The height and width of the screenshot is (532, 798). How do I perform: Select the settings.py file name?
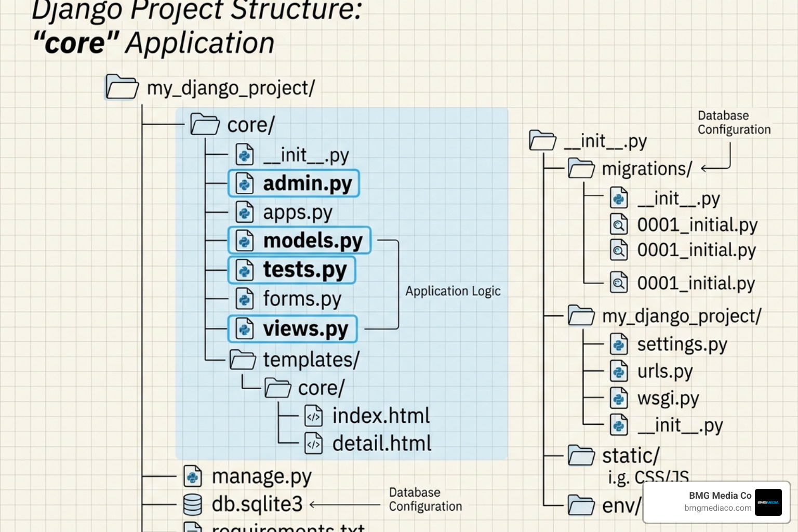click(x=682, y=344)
